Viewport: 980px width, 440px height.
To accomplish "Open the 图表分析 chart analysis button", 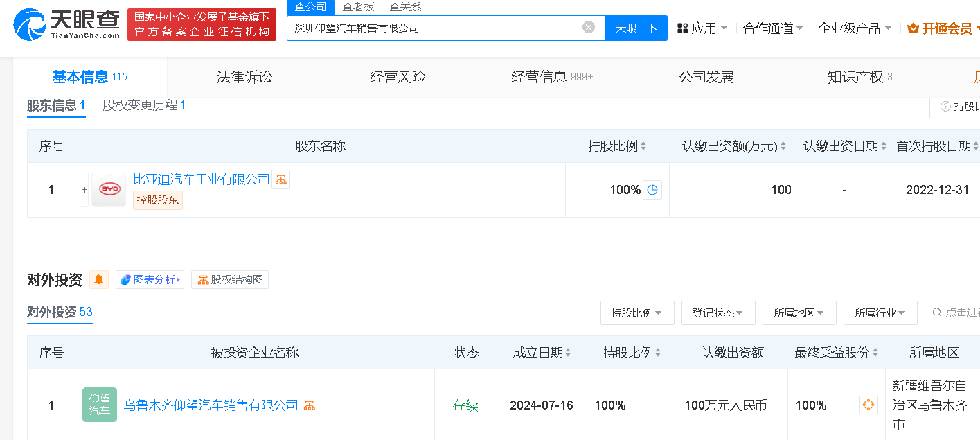I will [150, 279].
